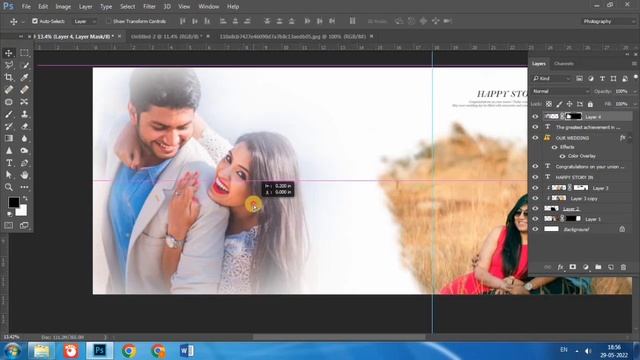Toggle layer filtering switch in Layers panel

[x=636, y=77]
